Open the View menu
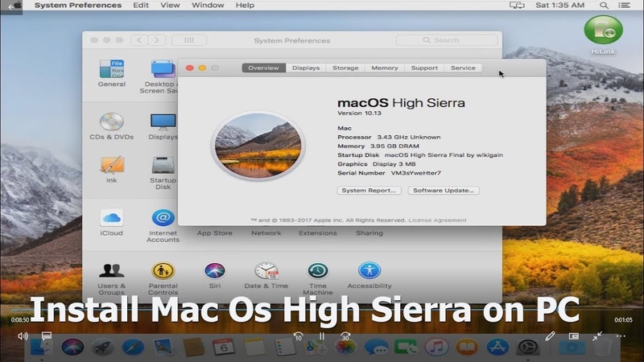 click(170, 6)
